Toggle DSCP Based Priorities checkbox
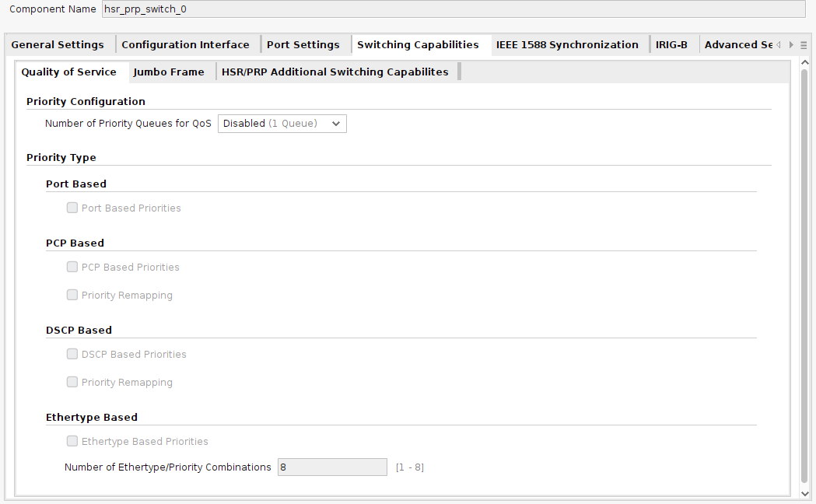The image size is (816, 504). (x=72, y=354)
